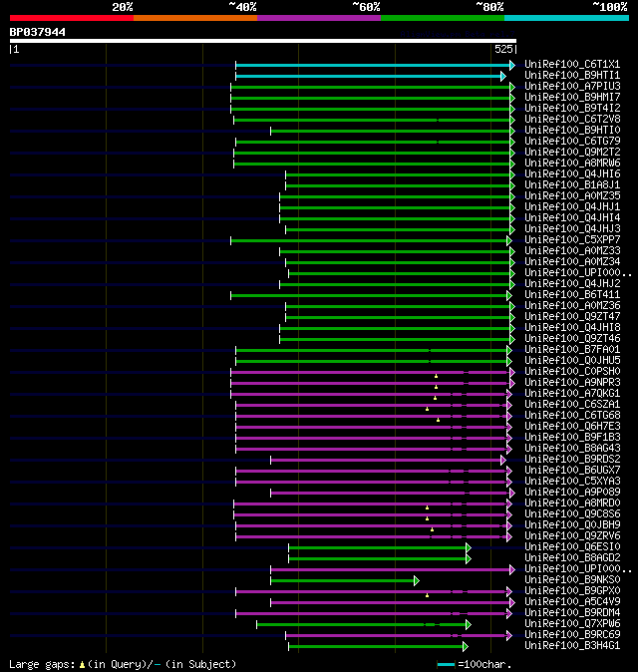Click the UniRef100_C6SZA1 label
638x672 pixels.
click(x=572, y=404)
